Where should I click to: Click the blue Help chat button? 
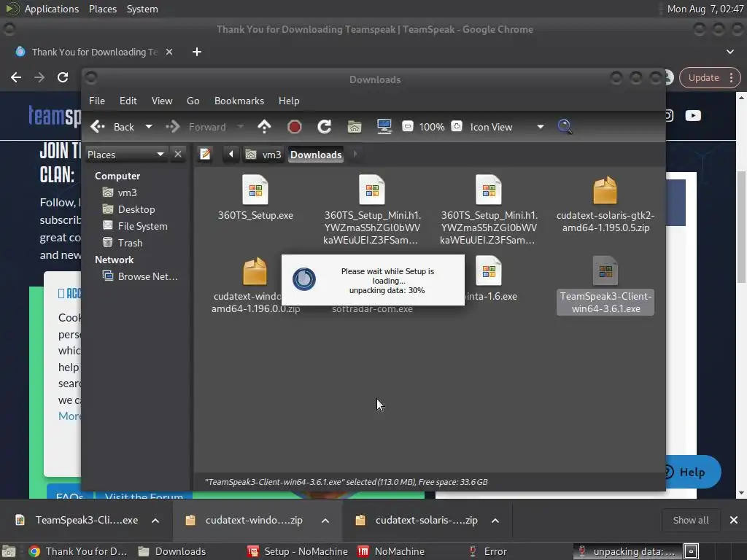coord(693,472)
